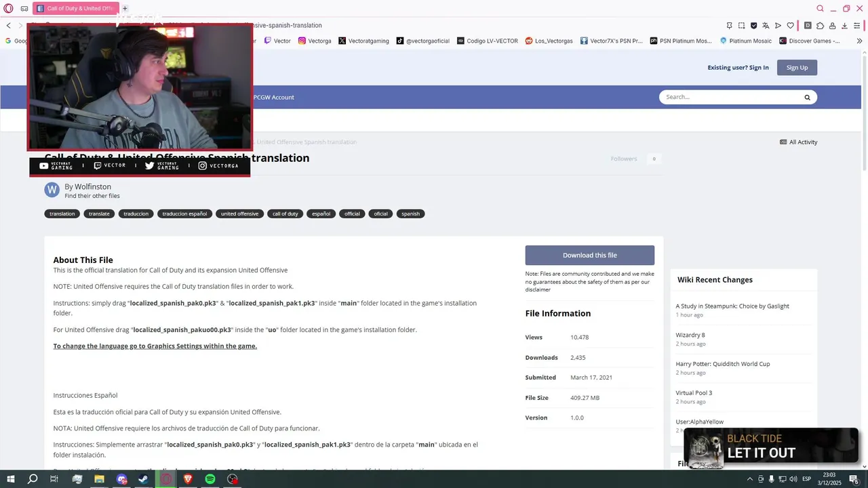Open a new tab with plus

125,8
